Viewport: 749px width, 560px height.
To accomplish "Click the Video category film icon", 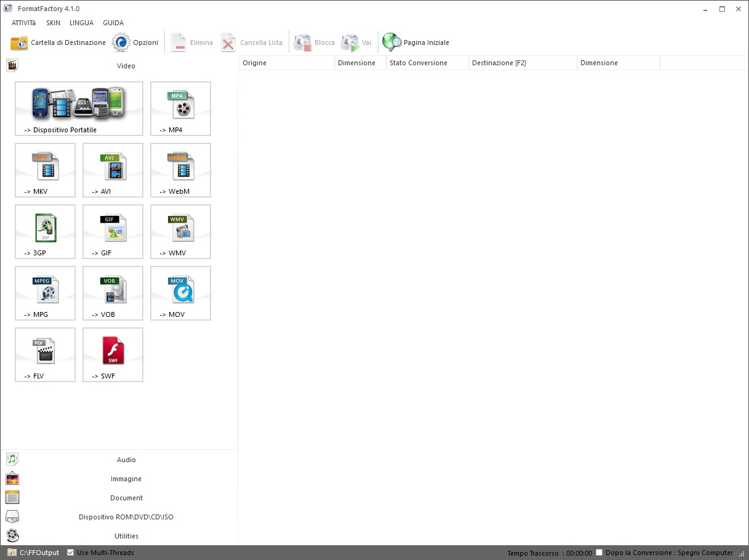I will point(12,65).
